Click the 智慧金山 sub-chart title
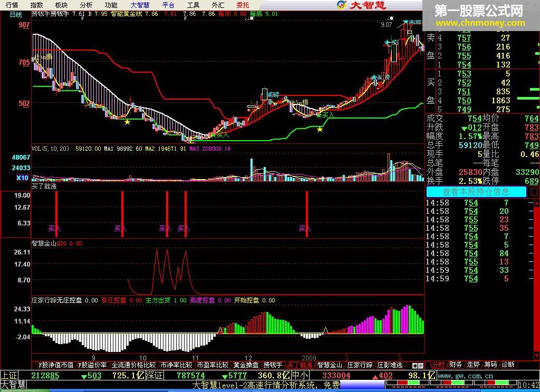540x392 pixels. (44, 243)
